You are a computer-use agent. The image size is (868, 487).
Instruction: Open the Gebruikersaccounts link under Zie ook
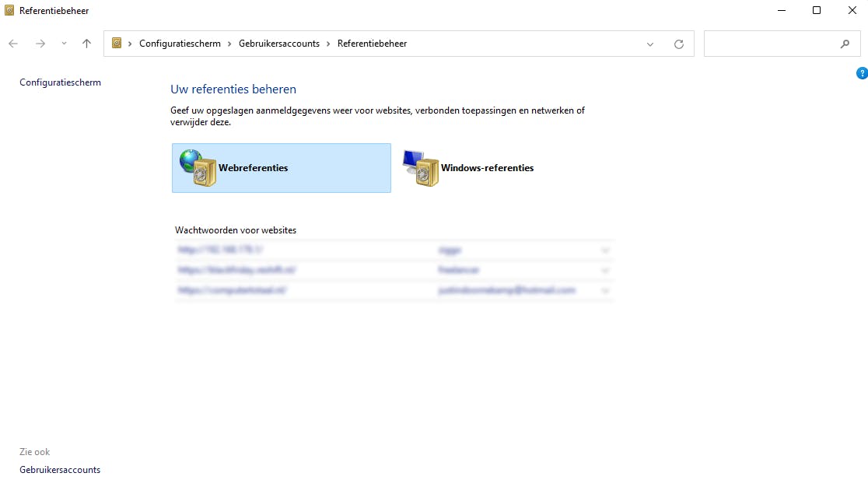click(60, 469)
